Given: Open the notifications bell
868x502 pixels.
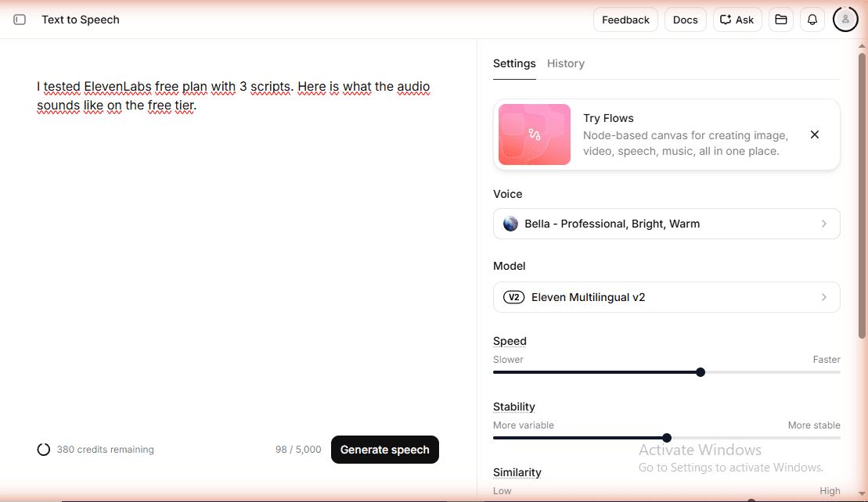Looking at the screenshot, I should click(812, 20).
